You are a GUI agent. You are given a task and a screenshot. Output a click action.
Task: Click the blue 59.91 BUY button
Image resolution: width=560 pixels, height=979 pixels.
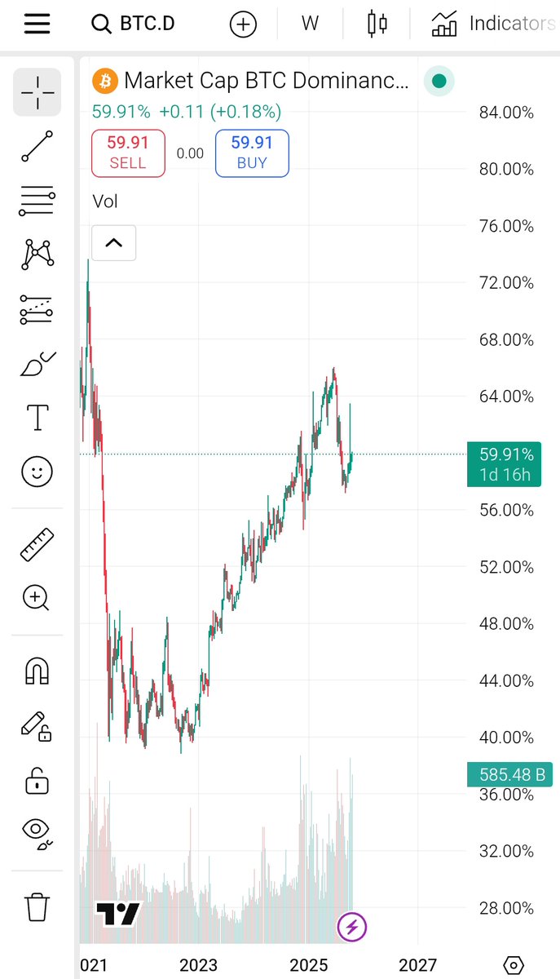click(252, 153)
